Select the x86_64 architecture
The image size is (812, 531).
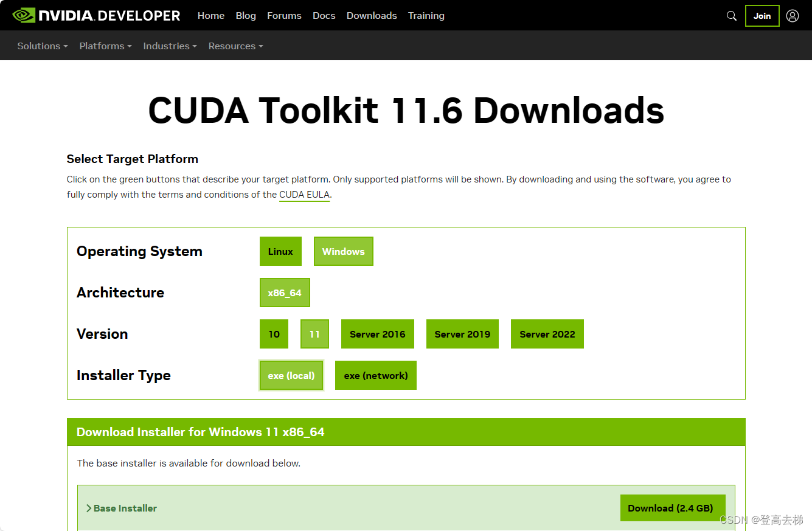pyautogui.click(x=285, y=293)
